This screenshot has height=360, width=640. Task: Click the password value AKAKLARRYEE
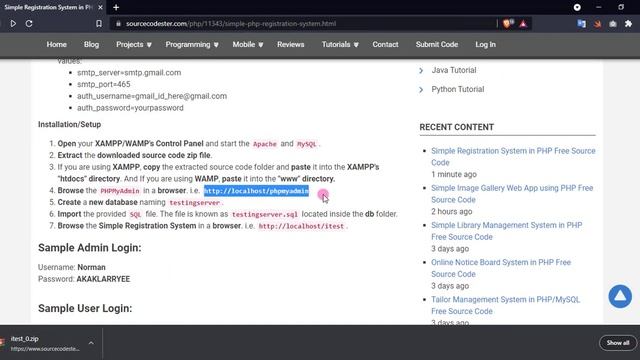(103, 279)
